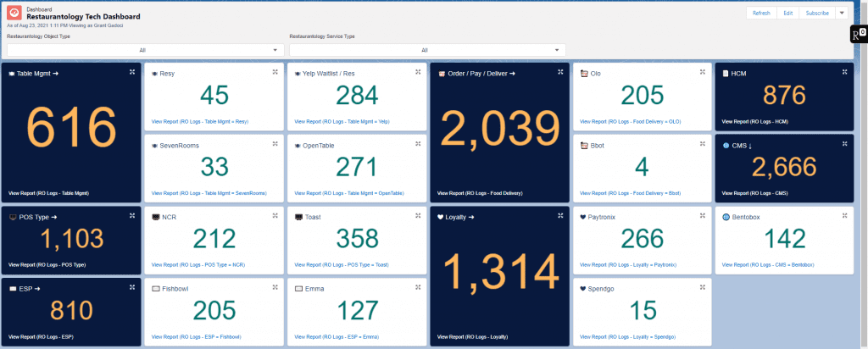Open View Report (RO Logs - Loyalty)

pos(472,336)
